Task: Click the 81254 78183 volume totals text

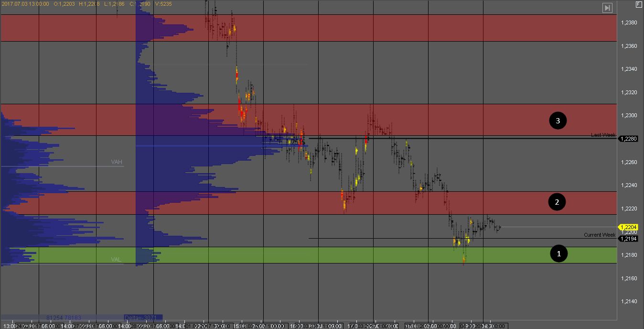Action: tap(64, 317)
